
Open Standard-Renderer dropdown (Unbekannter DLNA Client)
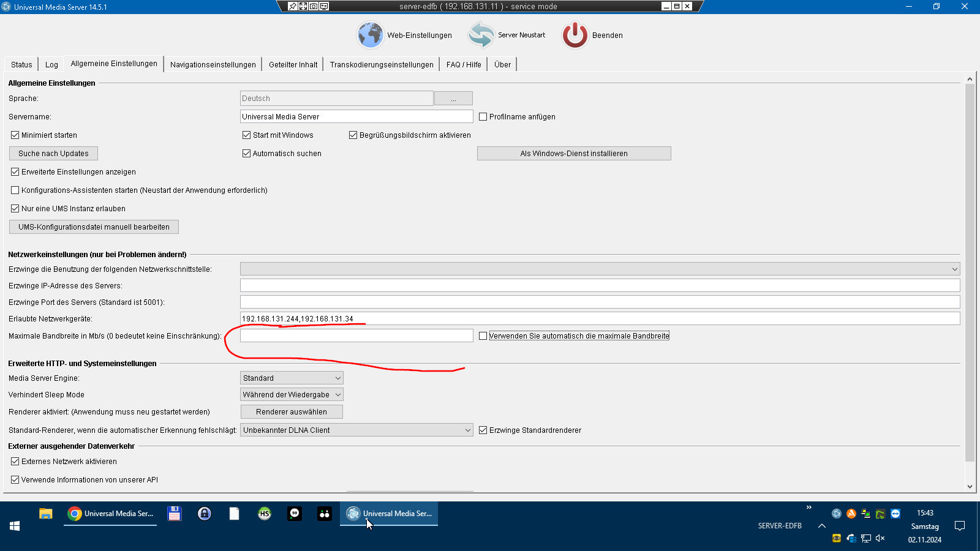coord(356,430)
